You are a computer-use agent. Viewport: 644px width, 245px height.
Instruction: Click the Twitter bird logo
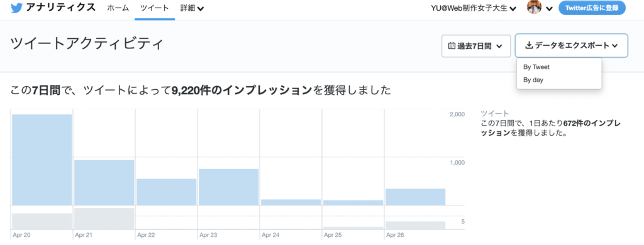17,8
